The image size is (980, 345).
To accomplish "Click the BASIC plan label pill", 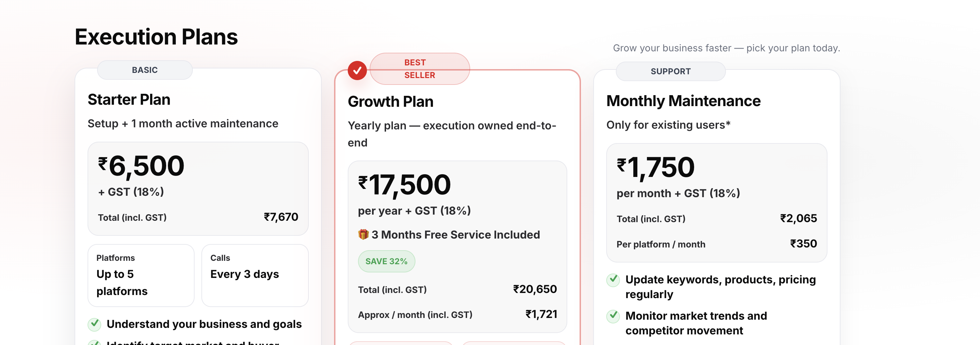I will pyautogui.click(x=145, y=70).
